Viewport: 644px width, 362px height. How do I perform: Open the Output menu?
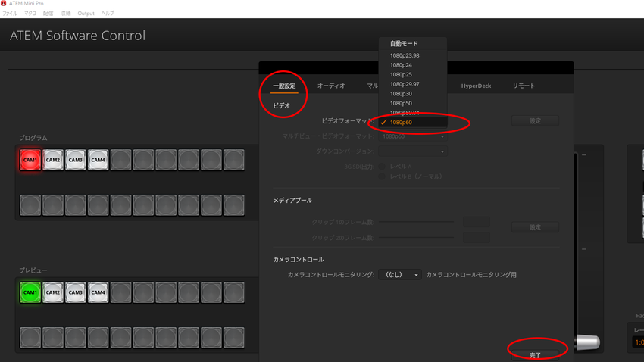pyautogui.click(x=86, y=13)
